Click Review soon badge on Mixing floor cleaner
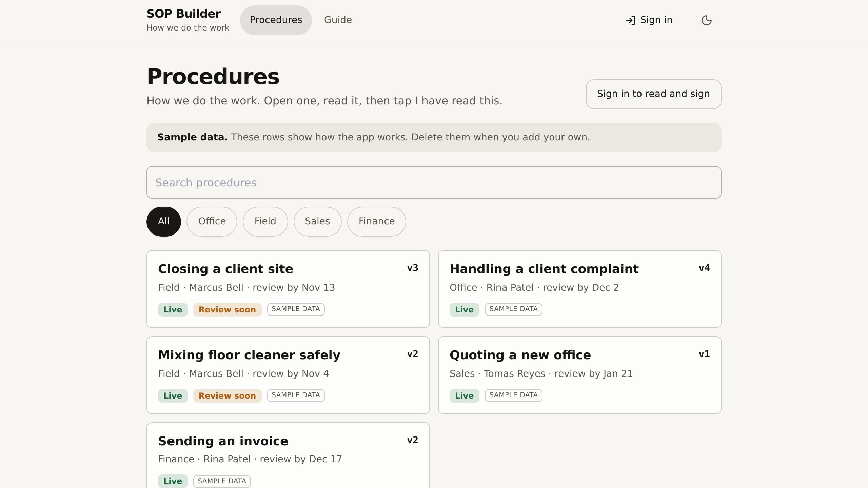This screenshot has width=868, height=488. pos(227,395)
